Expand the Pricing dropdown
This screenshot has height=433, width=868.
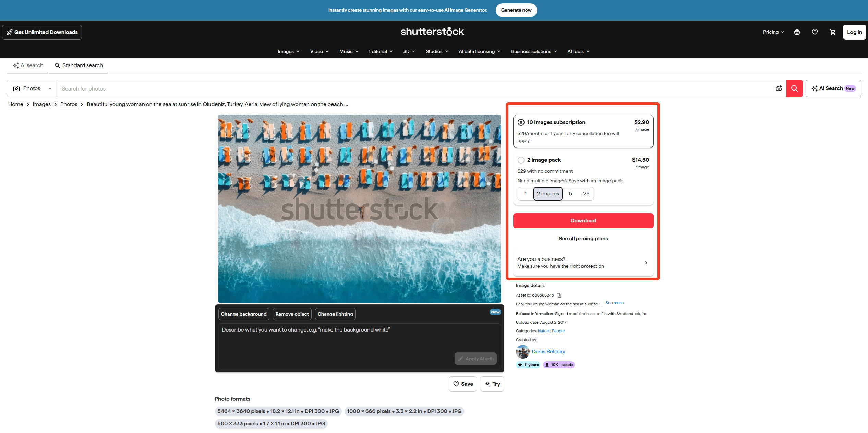(x=773, y=32)
